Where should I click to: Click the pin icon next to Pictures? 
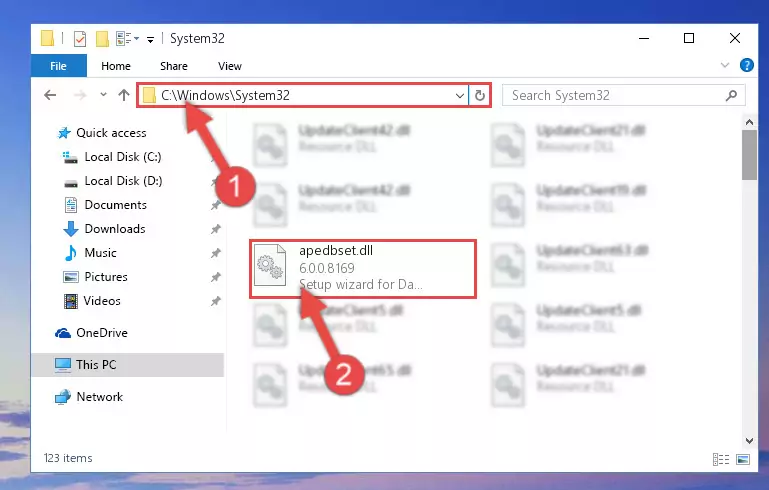click(x=215, y=277)
